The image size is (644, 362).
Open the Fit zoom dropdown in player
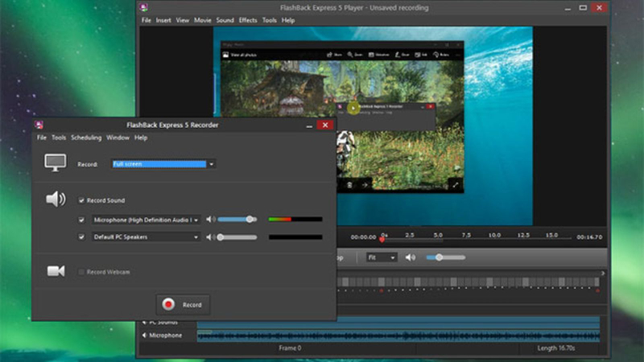(x=381, y=257)
